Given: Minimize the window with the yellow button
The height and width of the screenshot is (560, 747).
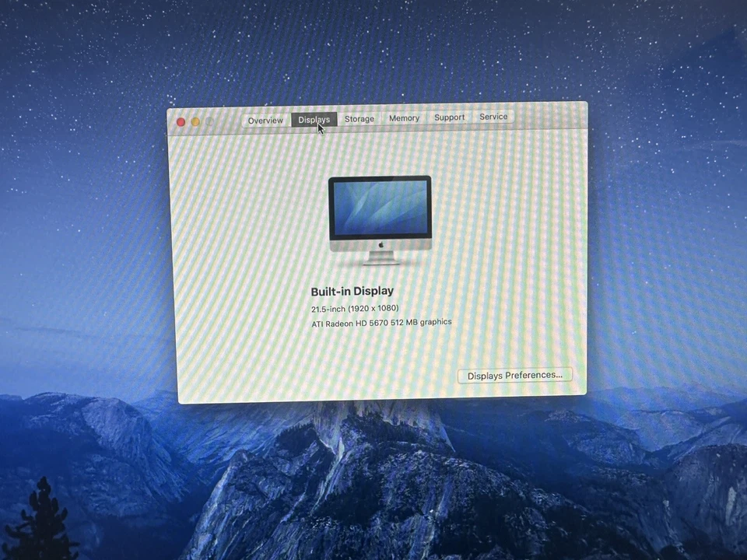Looking at the screenshot, I should point(195,122).
